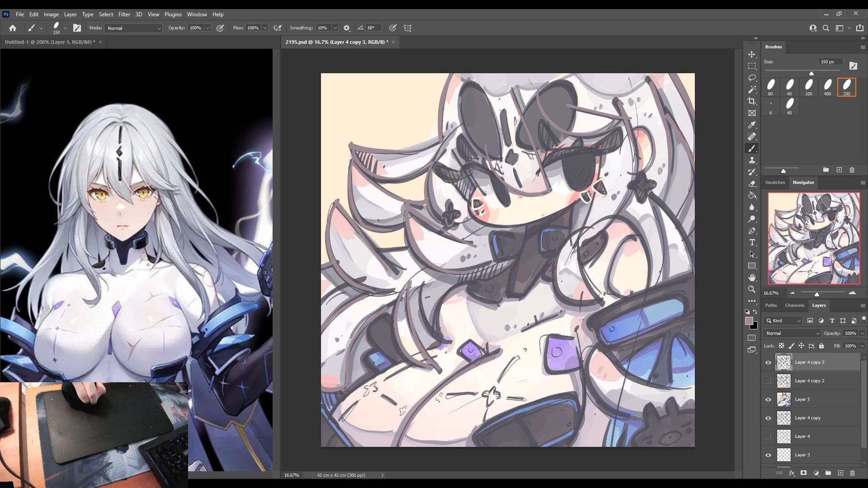The height and width of the screenshot is (488, 868).
Task: Delete layer with Layers panel trash icon
Action: tap(853, 473)
